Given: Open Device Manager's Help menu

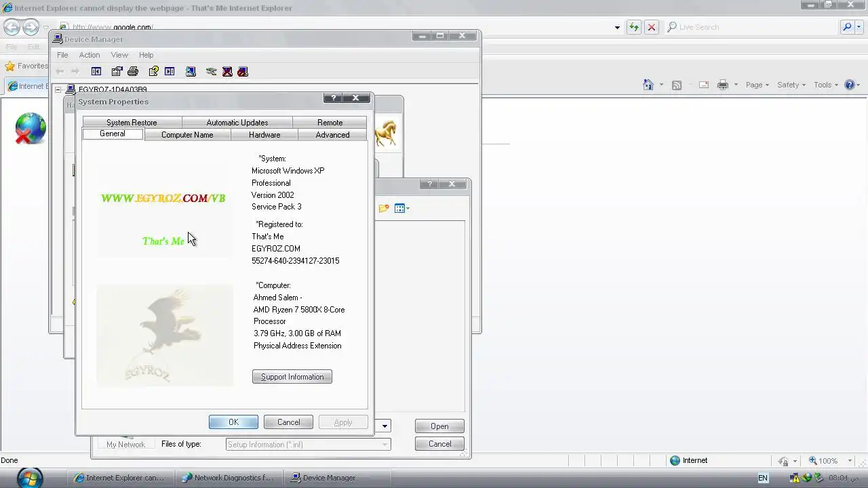Looking at the screenshot, I should 146,55.
